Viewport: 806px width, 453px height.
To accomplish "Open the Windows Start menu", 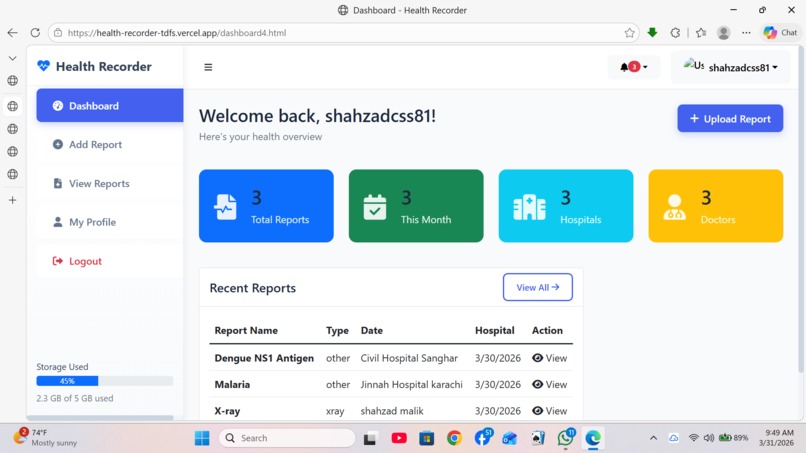I will [x=202, y=438].
